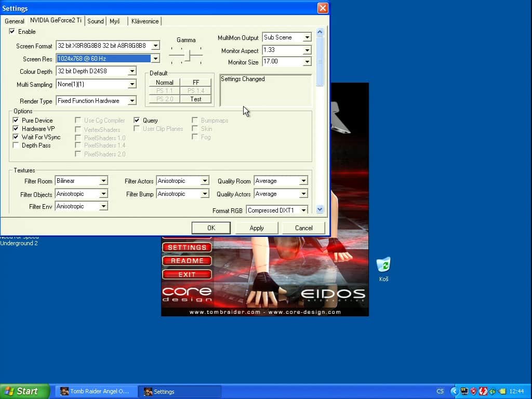
Task: Expand hidden tray icons arrow
Action: pos(454,391)
